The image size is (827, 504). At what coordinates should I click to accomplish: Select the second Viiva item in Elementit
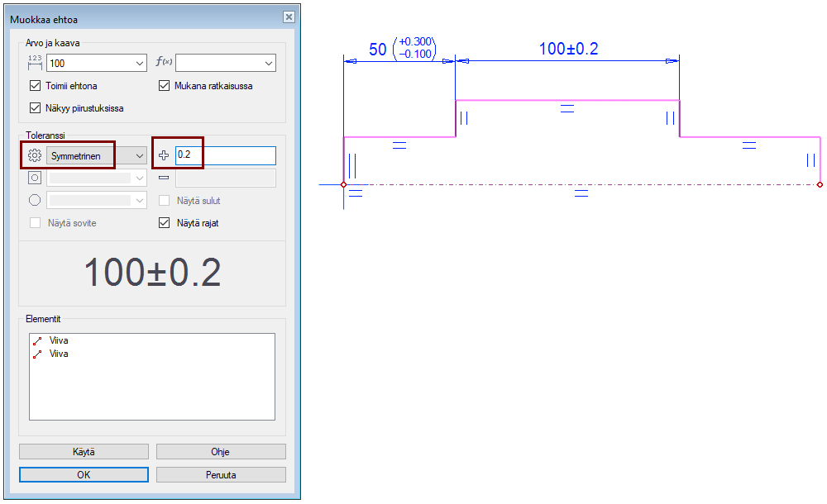(x=58, y=354)
